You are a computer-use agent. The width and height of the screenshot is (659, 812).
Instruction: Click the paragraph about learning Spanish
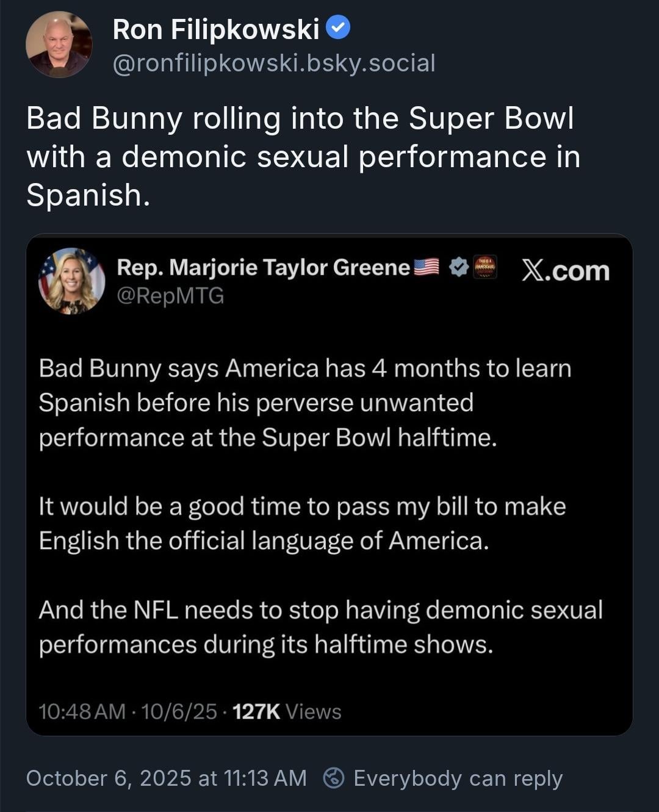pyautogui.click(x=304, y=403)
